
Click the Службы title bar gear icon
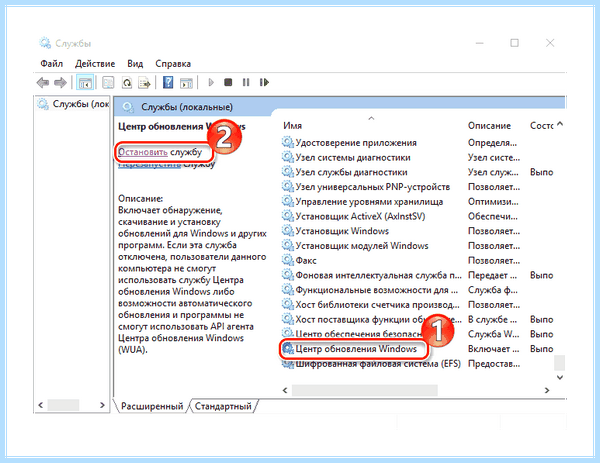pos(45,43)
